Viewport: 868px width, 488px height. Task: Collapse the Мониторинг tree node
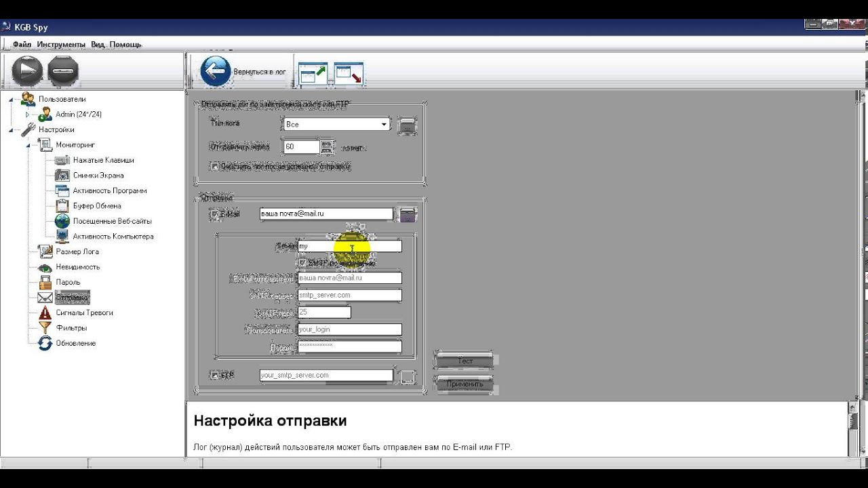tap(28, 145)
